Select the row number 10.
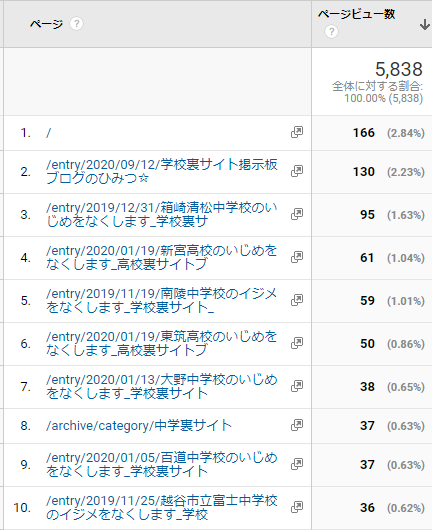The height and width of the screenshot is (531, 432). pyautogui.click(x=22, y=508)
